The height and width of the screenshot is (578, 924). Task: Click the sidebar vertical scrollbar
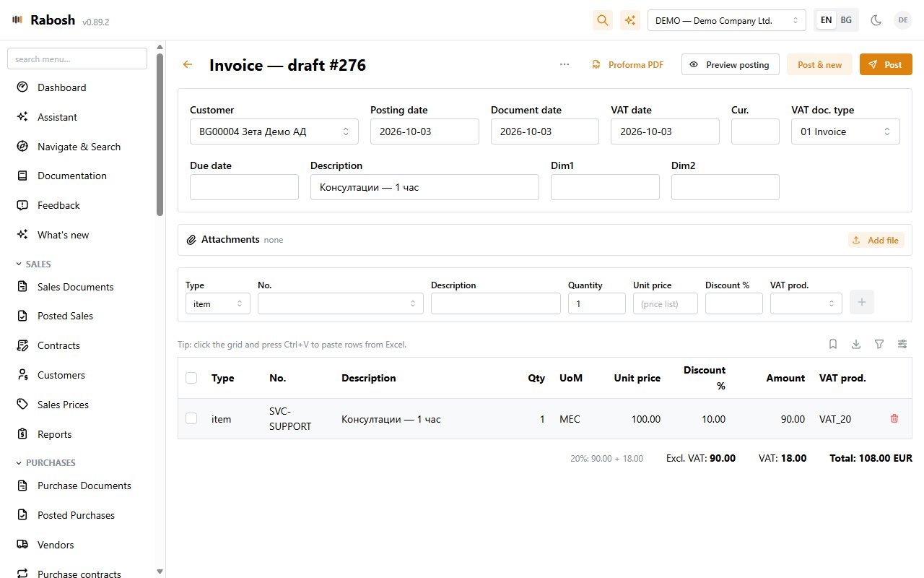pos(160,134)
